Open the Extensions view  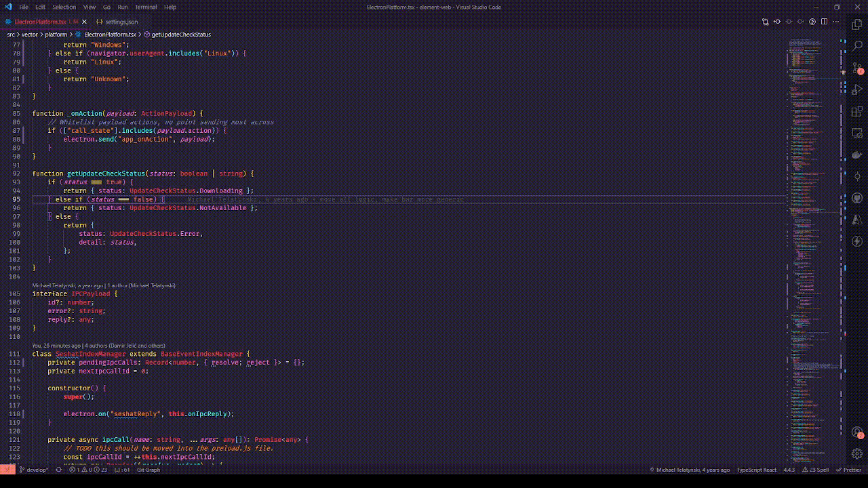click(857, 112)
